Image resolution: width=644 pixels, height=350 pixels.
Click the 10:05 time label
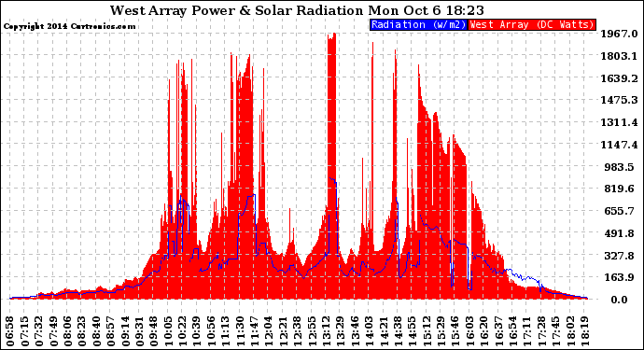(168, 331)
